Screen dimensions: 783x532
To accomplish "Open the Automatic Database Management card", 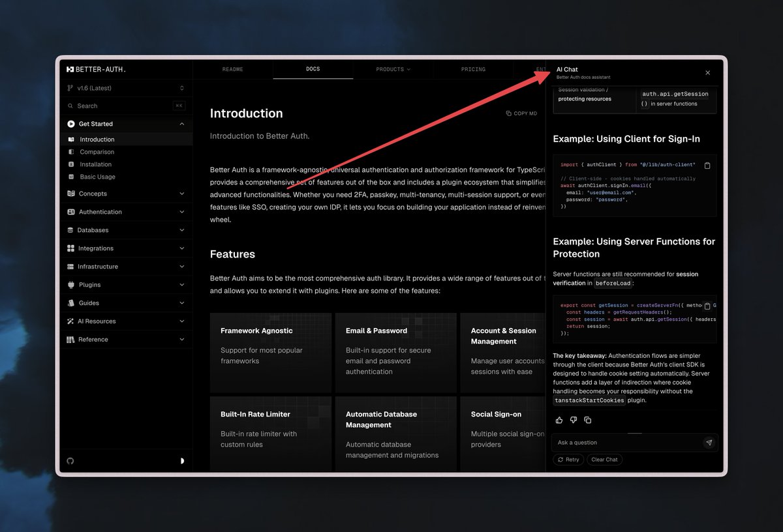I will pyautogui.click(x=395, y=435).
